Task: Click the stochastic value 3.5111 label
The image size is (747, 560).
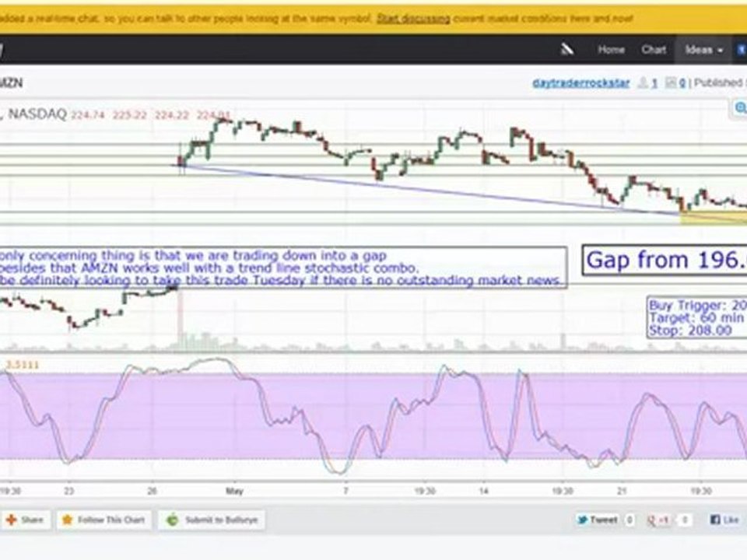Action: tap(23, 366)
